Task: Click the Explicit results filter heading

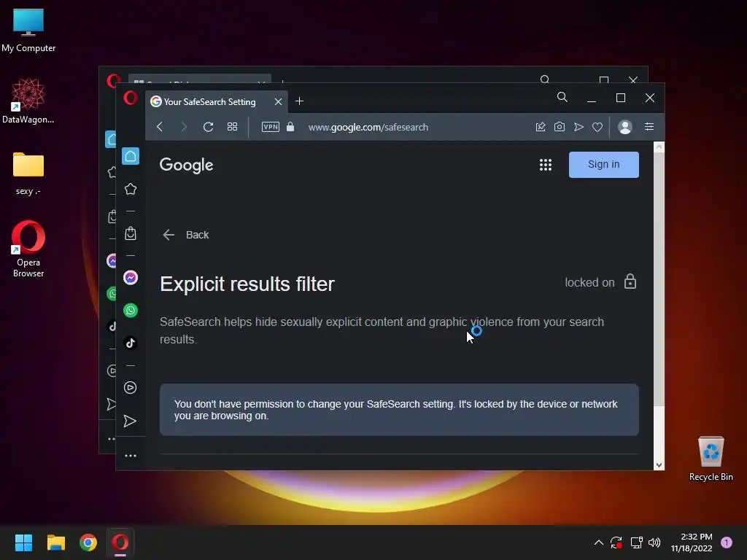Action: click(247, 284)
